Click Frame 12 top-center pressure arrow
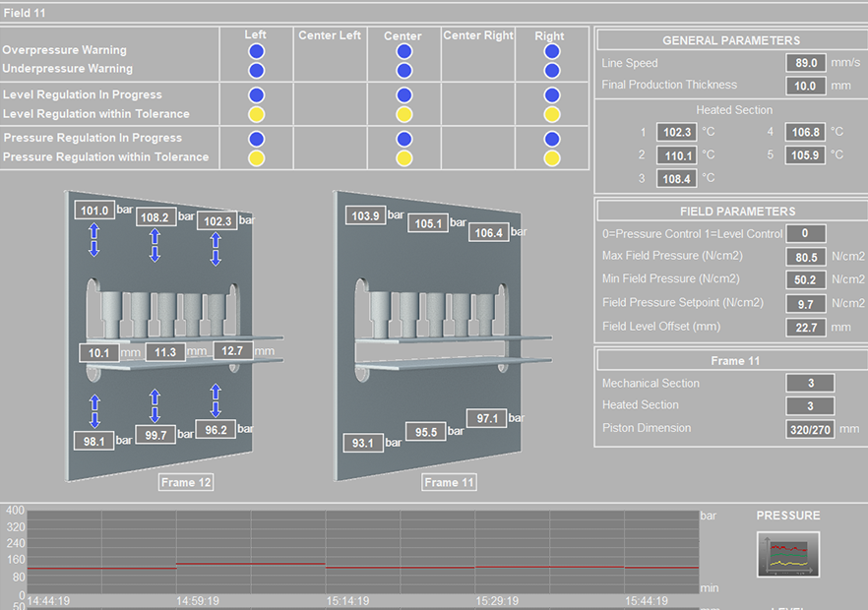The width and height of the screenshot is (868, 610). (155, 245)
